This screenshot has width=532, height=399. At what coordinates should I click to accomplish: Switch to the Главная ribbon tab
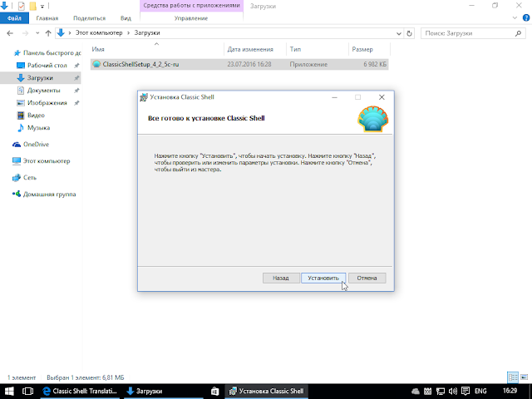tap(47, 18)
